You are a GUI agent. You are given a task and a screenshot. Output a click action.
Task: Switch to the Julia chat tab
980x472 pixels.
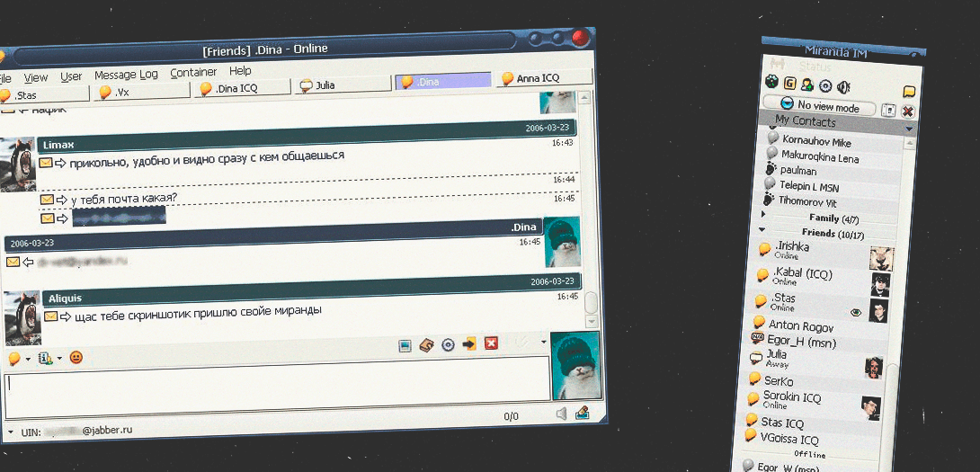pyautogui.click(x=343, y=85)
